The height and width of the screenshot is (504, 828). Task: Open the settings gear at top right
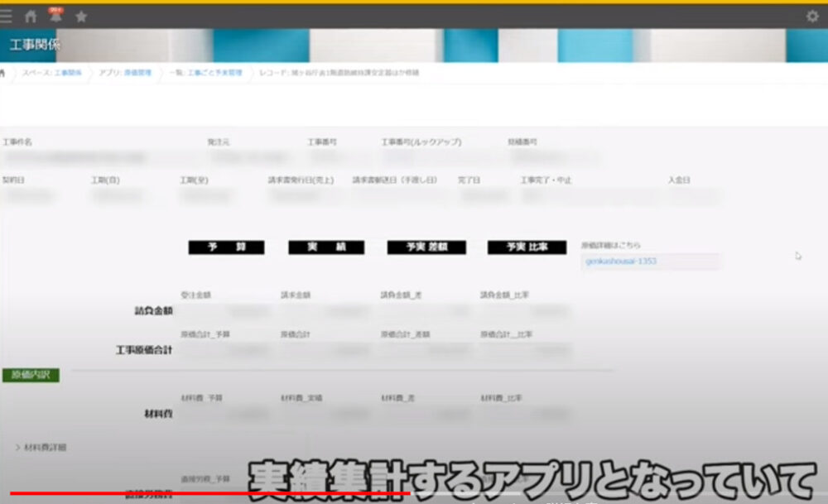811,14
